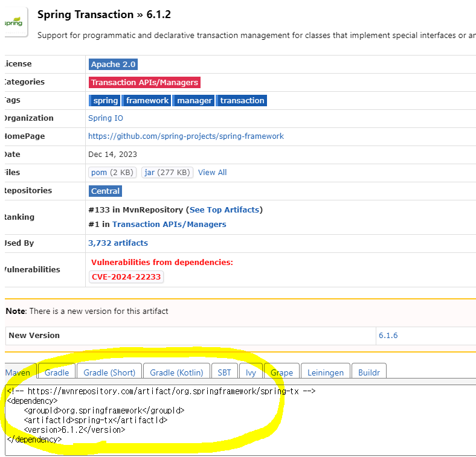The width and height of the screenshot is (476, 457).
Task: Switch to the Gradle tab
Action: click(57, 371)
